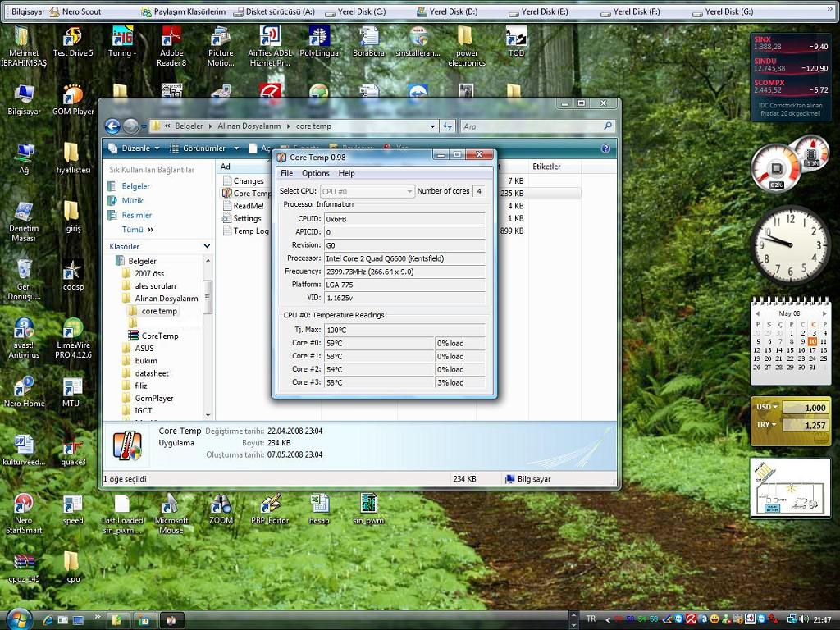Open TOD desktop icon
Image resolution: width=840 pixels, height=630 pixels.
click(516, 43)
